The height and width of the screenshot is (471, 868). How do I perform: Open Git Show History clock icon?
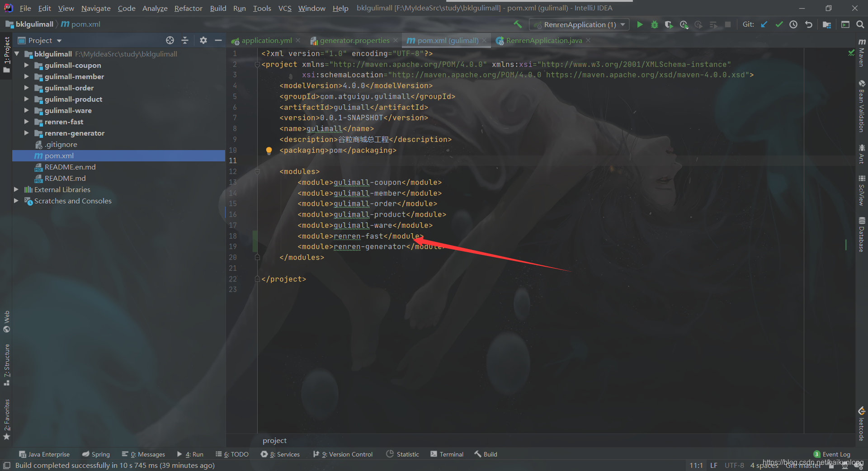click(793, 24)
